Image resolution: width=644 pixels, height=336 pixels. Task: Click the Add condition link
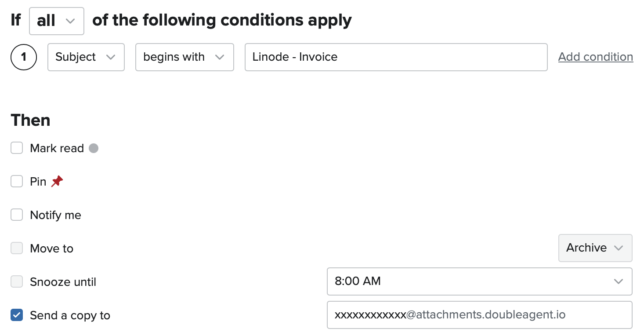596,57
